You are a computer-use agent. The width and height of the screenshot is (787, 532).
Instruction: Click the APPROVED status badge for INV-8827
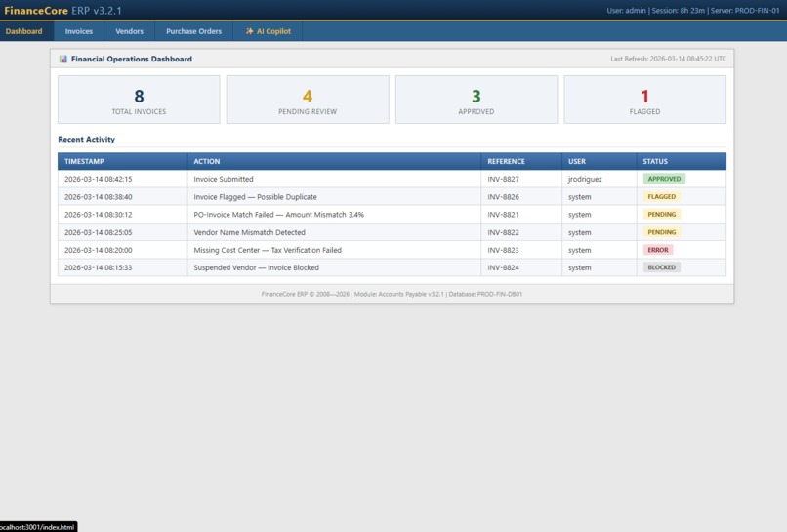click(664, 179)
